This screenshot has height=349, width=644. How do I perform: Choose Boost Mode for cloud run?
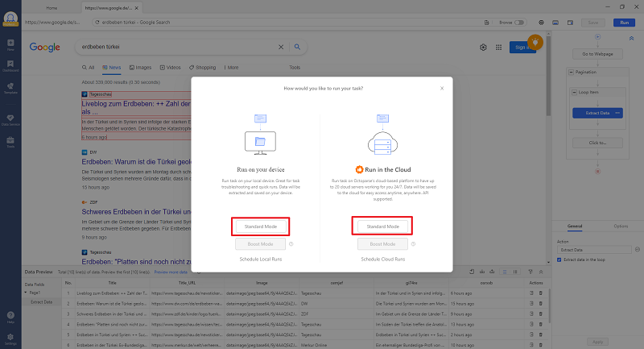click(382, 244)
